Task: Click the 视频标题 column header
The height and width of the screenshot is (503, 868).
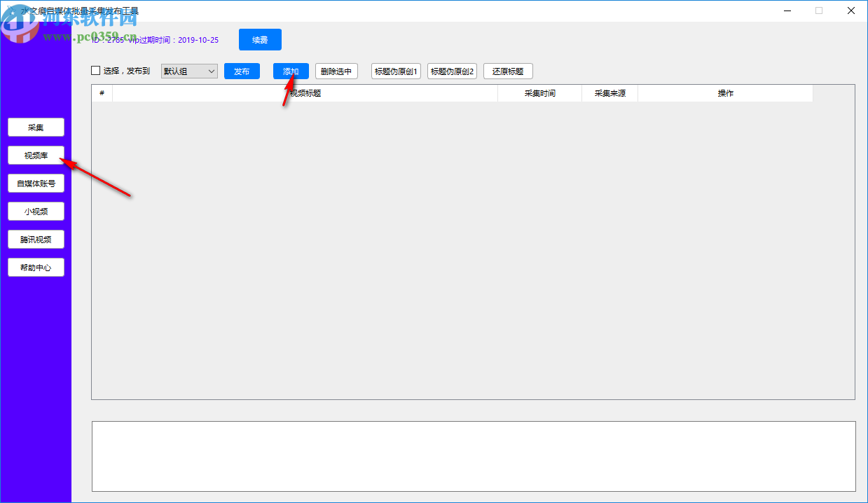Action: click(305, 93)
